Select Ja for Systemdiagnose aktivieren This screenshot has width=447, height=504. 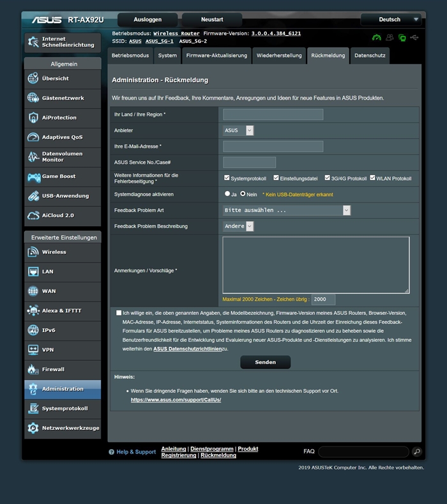pos(227,194)
